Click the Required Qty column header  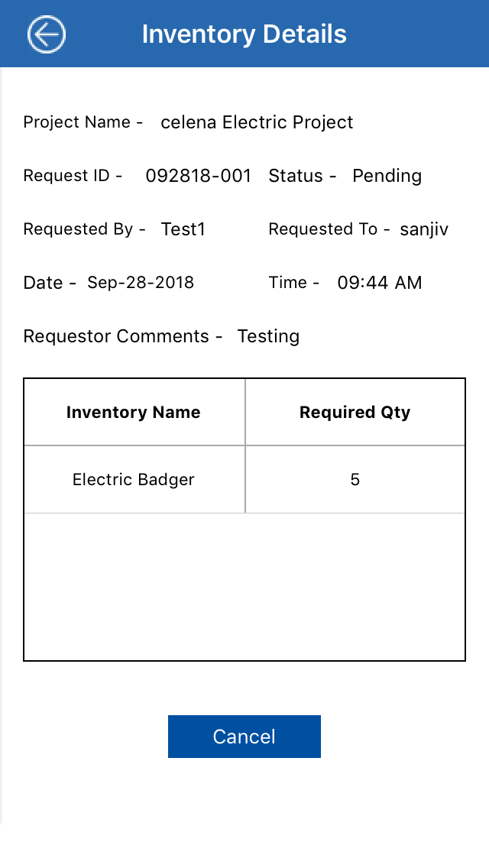[x=355, y=413]
